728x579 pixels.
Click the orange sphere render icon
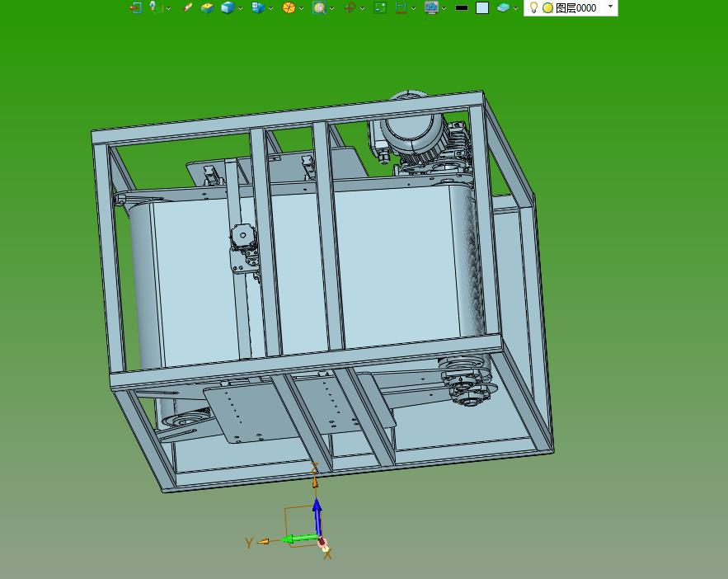pos(289,8)
